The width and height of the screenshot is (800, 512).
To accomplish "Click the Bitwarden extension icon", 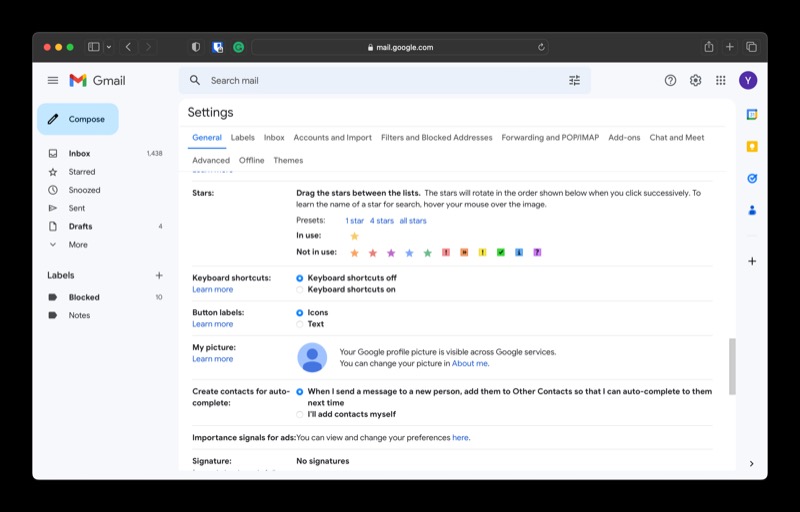I will (x=218, y=47).
